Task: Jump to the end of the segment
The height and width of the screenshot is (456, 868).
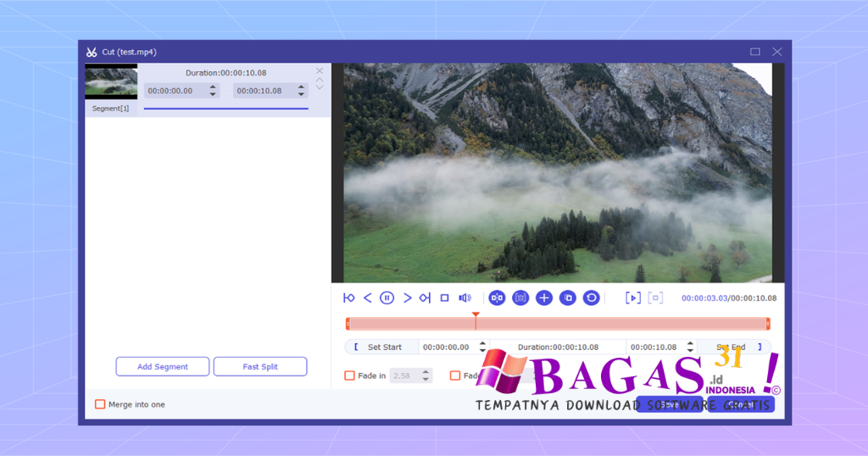Action: point(425,298)
